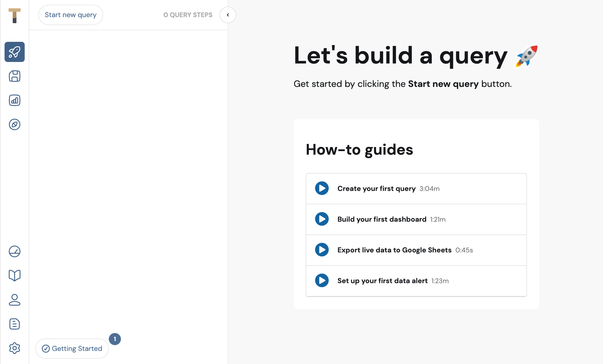Open the document logs icon
Viewport: 603px width, 364px height.
pyautogui.click(x=14, y=324)
